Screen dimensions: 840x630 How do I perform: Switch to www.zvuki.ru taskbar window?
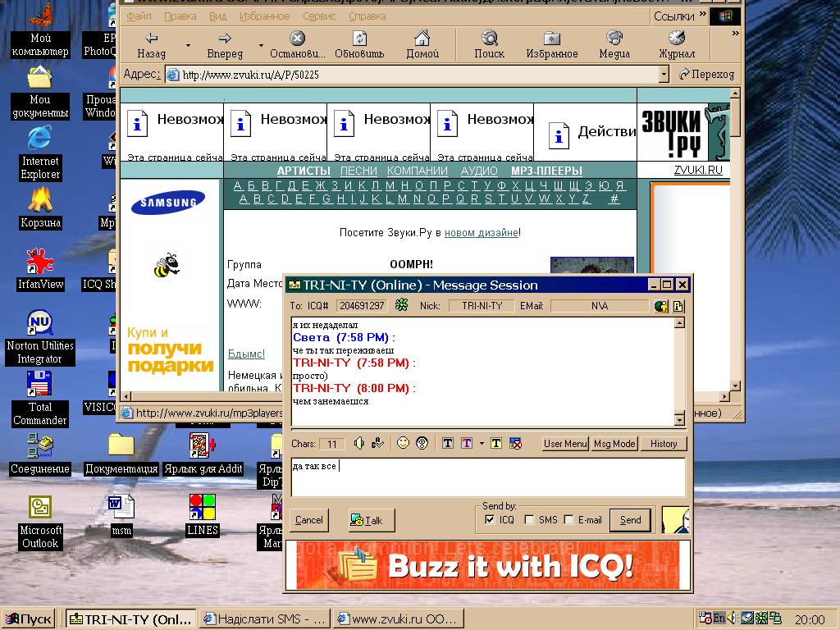coord(397,619)
